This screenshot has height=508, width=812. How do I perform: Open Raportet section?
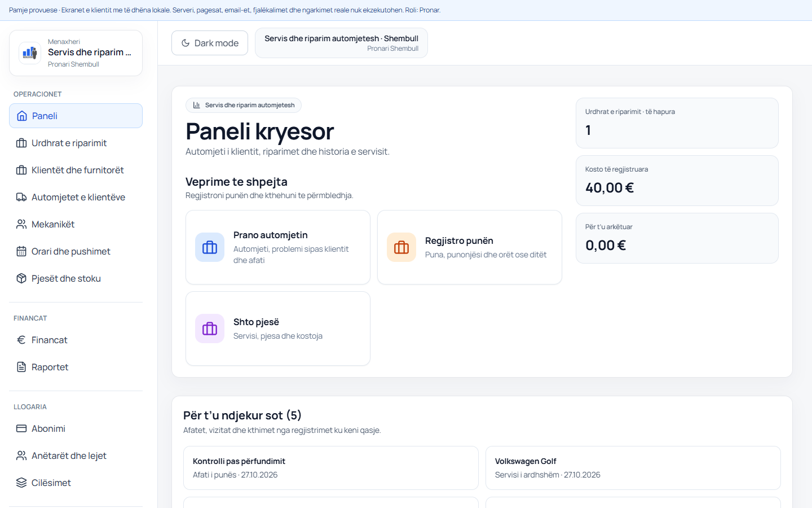(x=76, y=367)
